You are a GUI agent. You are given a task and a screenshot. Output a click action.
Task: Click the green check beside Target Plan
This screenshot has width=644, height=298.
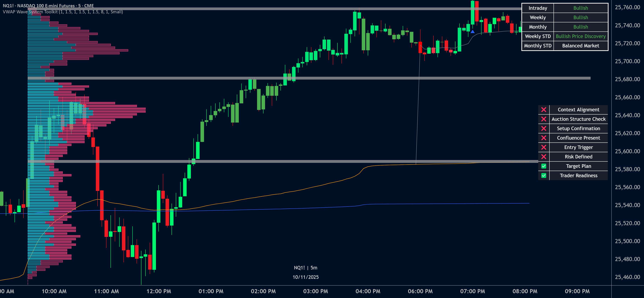[x=544, y=166]
